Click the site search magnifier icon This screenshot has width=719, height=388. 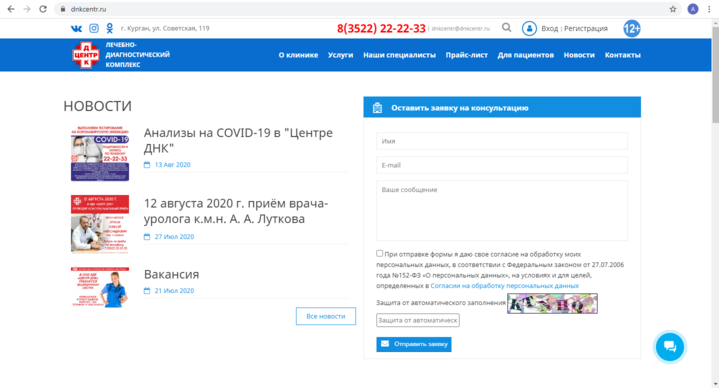(506, 28)
